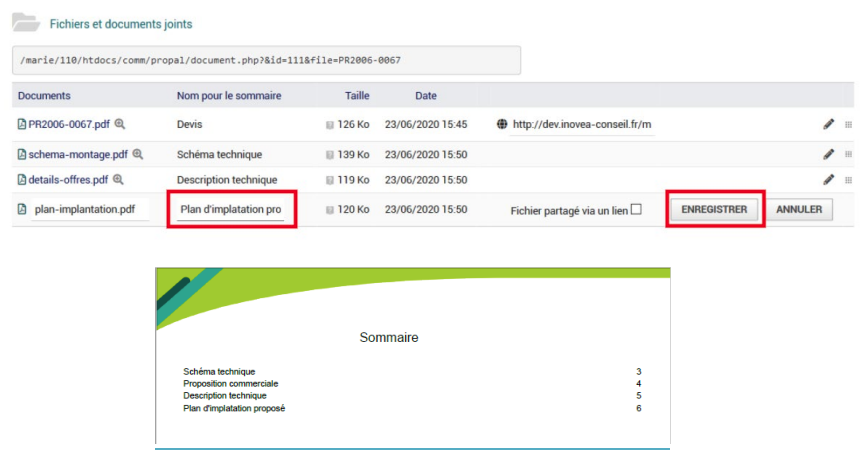The width and height of the screenshot is (866, 469).
Task: Click the PDF file icon of plan-implantation.pdf
Action: pos(22,209)
